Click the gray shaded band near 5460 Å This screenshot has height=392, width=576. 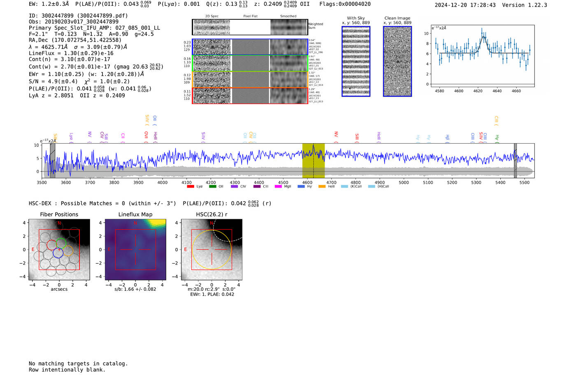[x=515, y=160]
